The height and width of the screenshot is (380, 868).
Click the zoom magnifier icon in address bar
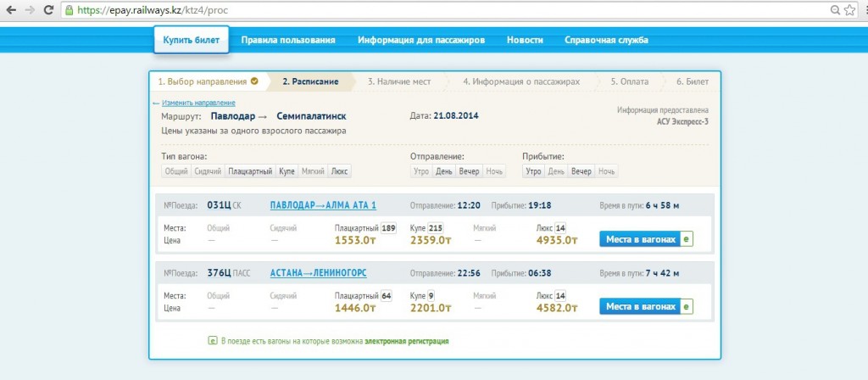[x=834, y=11]
